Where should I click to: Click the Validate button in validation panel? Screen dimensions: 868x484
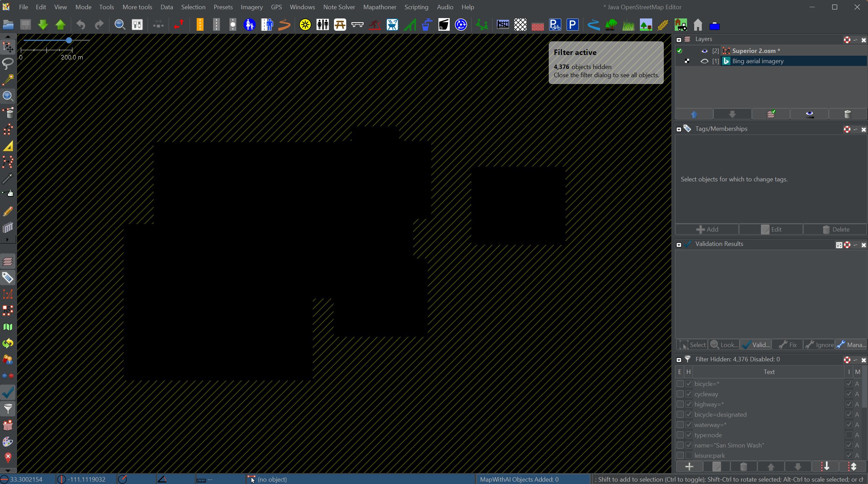pos(756,345)
